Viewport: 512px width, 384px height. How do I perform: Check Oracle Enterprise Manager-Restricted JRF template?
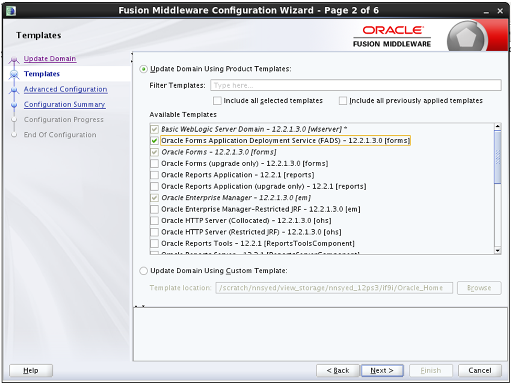point(154,209)
